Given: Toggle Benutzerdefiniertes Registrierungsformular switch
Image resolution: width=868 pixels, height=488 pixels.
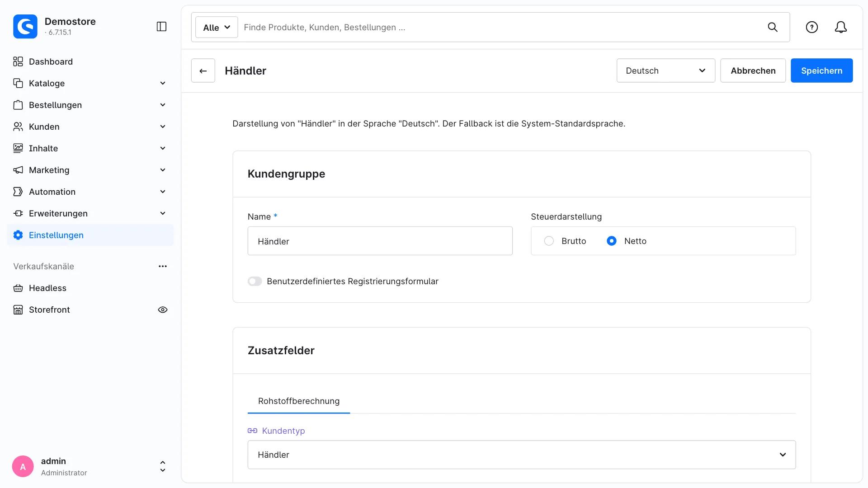Looking at the screenshot, I should click(255, 282).
